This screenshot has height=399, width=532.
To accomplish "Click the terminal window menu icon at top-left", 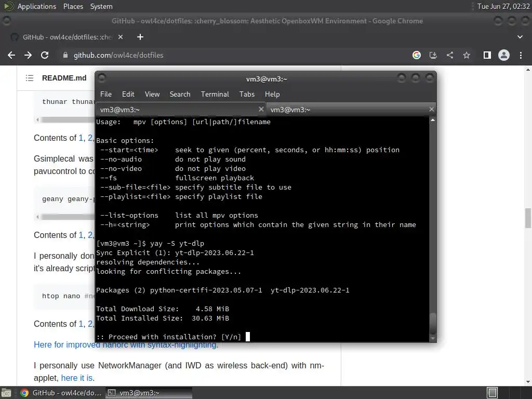I will tap(101, 78).
